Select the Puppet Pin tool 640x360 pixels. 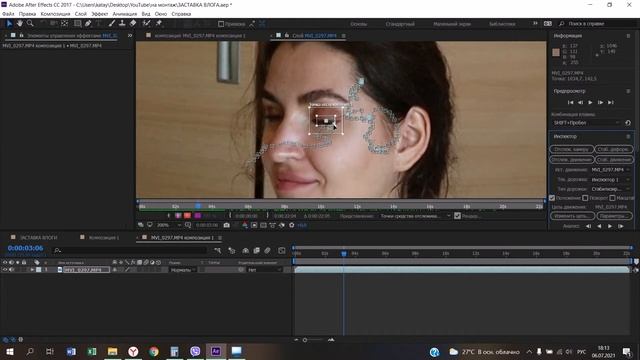pyautogui.click(x=159, y=24)
